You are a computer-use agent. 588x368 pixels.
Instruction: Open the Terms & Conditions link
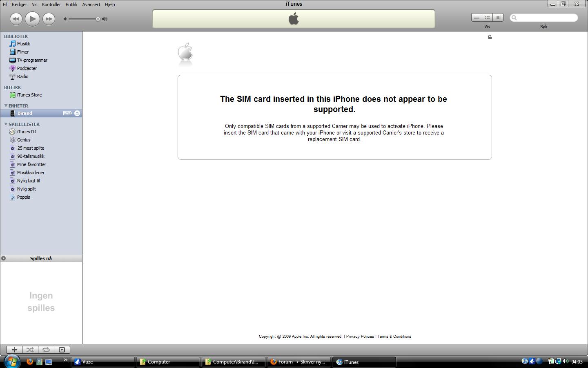tap(394, 337)
